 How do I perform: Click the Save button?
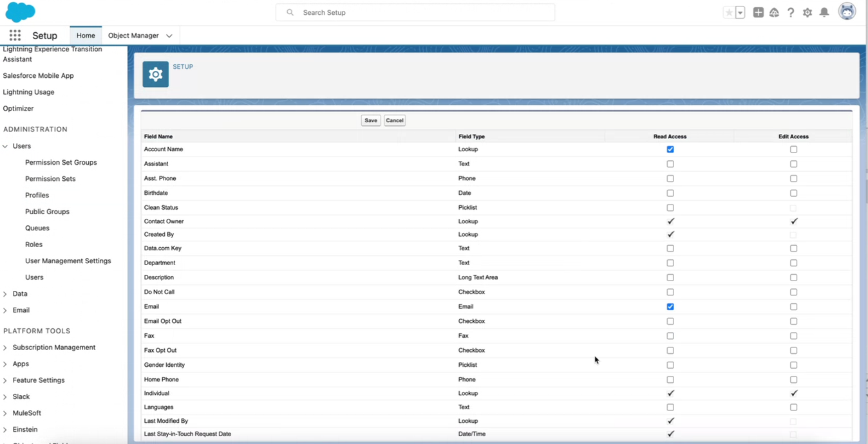coord(370,120)
